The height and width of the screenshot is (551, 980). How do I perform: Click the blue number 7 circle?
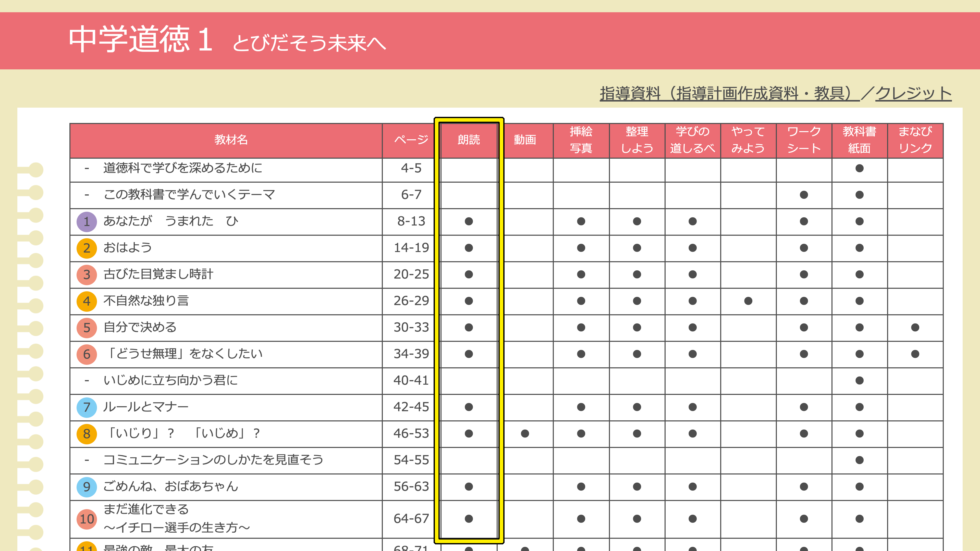pos(87,408)
